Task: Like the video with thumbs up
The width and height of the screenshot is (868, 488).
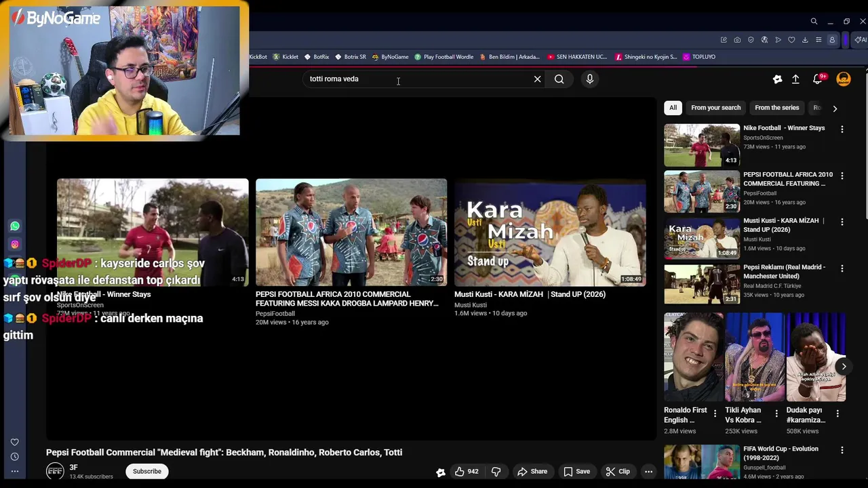Action: click(x=466, y=472)
